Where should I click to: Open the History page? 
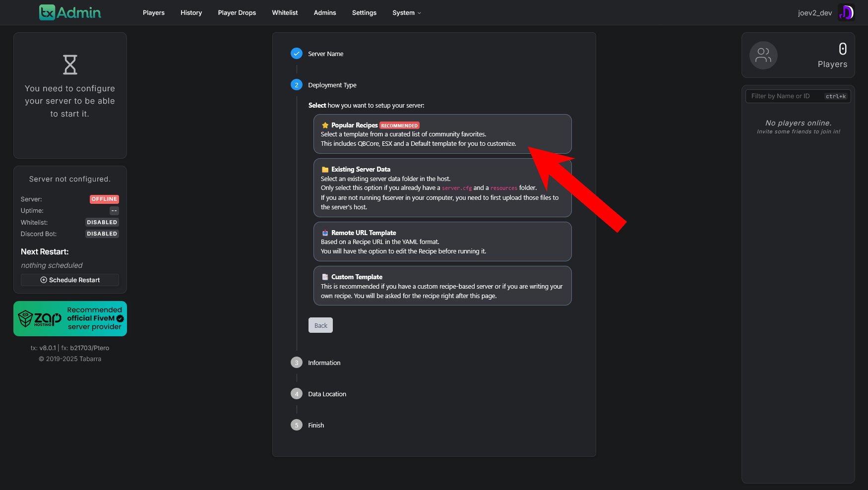click(x=191, y=13)
